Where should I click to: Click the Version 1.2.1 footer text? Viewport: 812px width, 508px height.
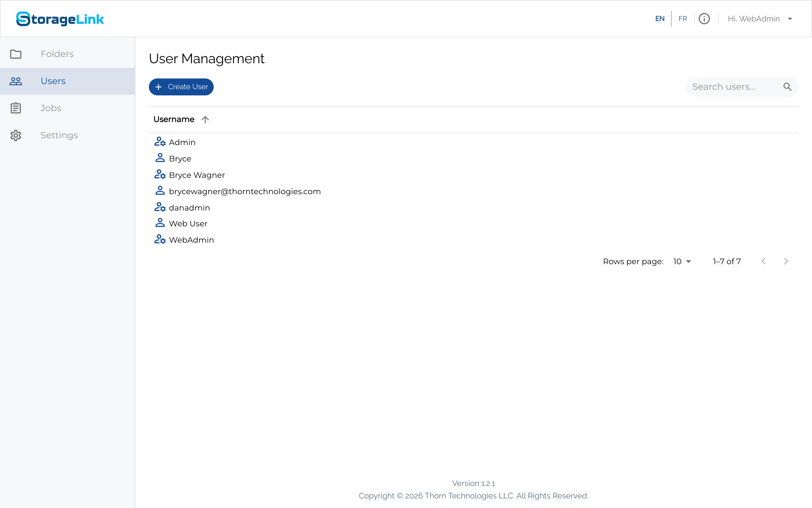pyautogui.click(x=473, y=483)
